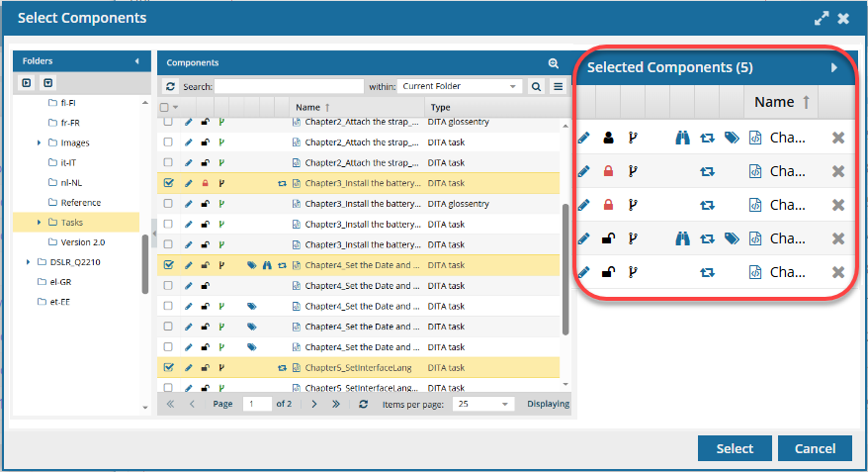Screen dimensions: 868x472
Task: Click the binoculars icon in first selected component row
Action: pos(682,138)
